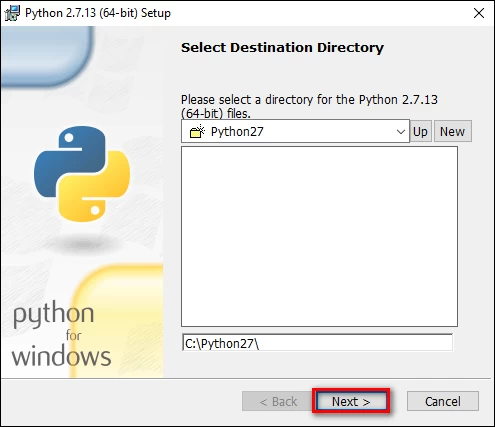Viewport: 495px width, 427px height.
Task: Click the folder icon beside Python27
Action: 197,132
